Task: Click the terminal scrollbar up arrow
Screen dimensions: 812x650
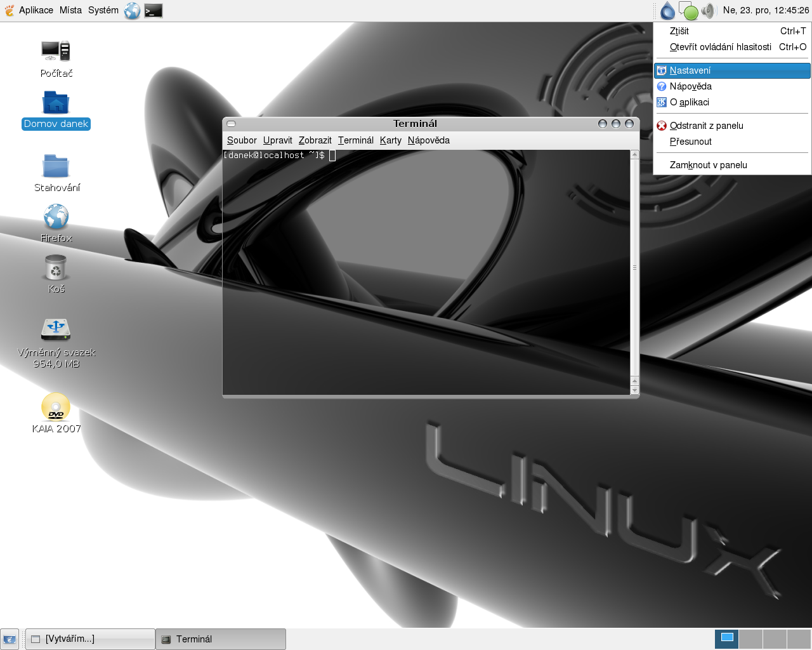Action: point(634,154)
